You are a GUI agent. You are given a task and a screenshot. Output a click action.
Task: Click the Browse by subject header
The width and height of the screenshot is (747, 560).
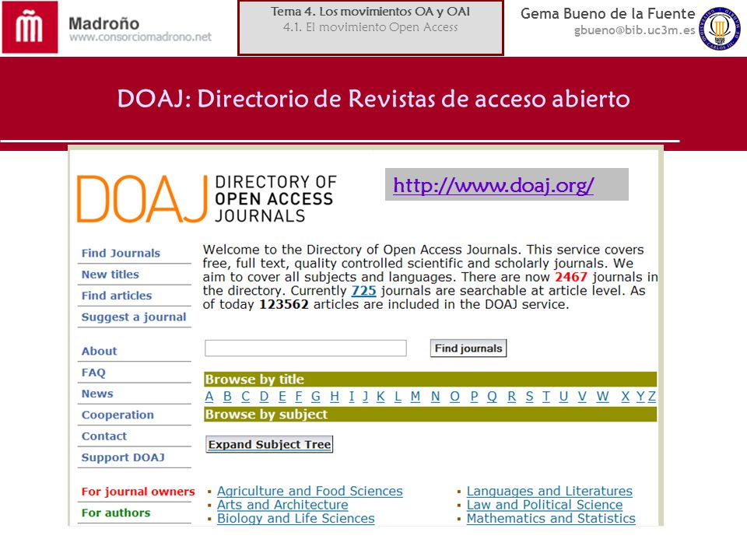coord(430,415)
